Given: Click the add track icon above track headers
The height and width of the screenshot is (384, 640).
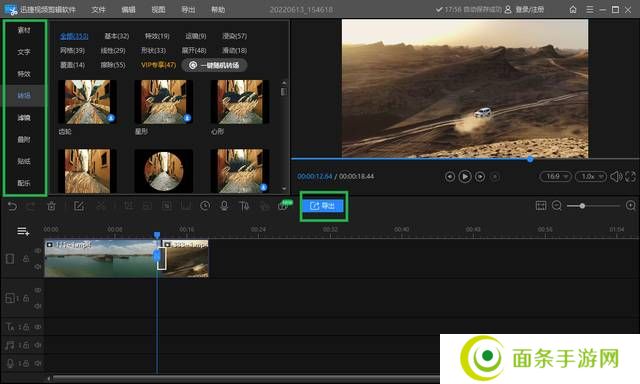Looking at the screenshot, I should pos(23,232).
